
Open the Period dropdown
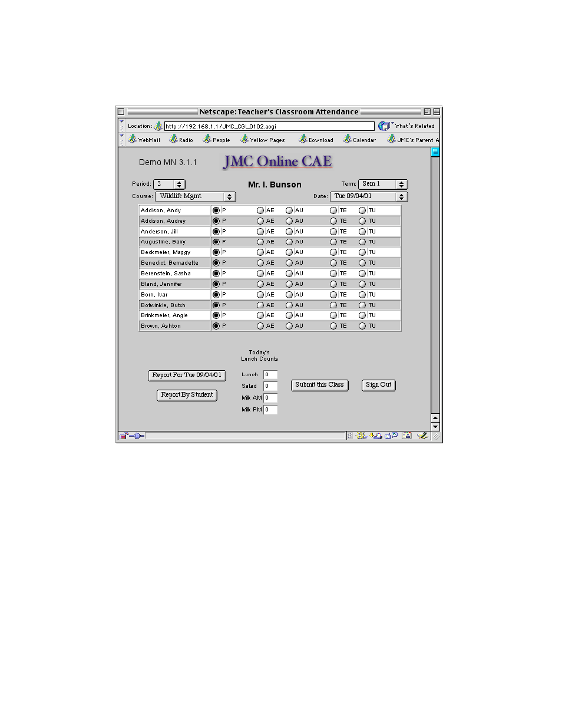170,185
